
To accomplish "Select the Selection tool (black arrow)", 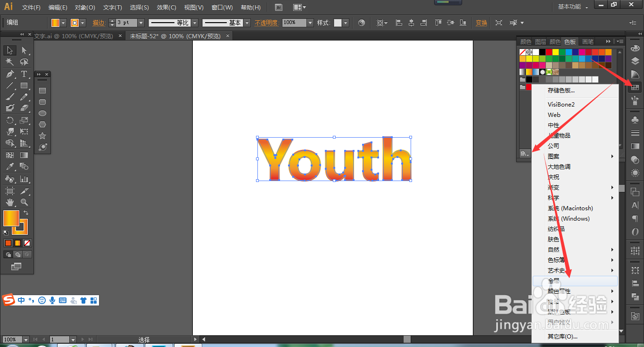I will pyautogui.click(x=10, y=50).
